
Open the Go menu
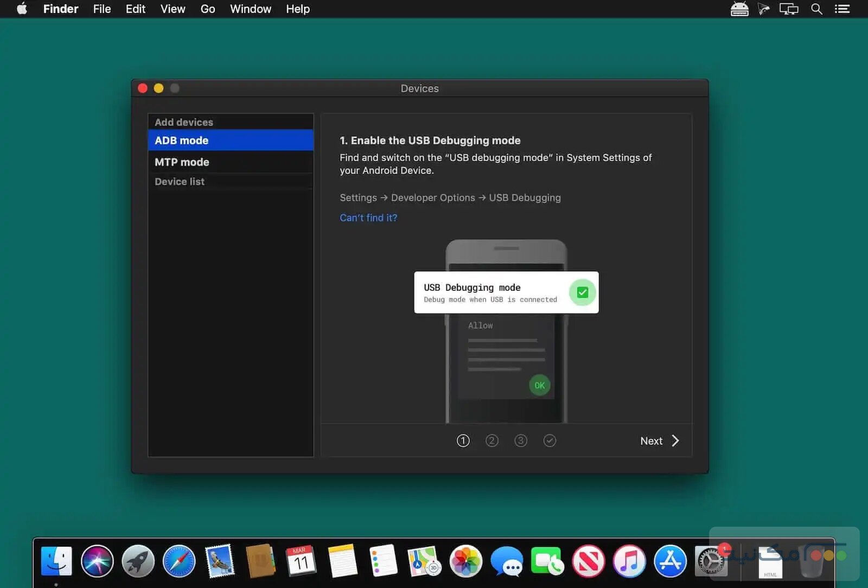[207, 9]
